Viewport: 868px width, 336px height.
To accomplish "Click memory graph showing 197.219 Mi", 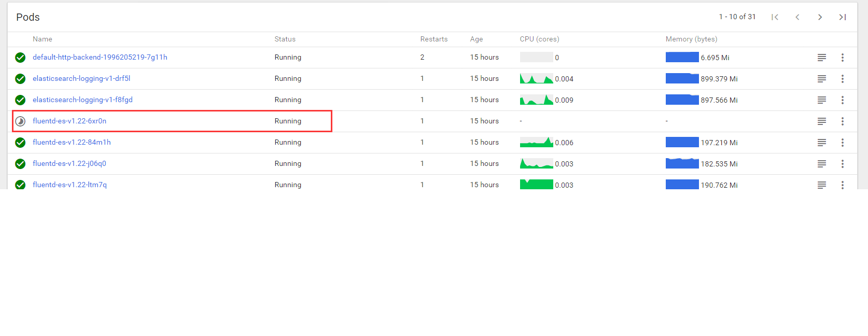I will pyautogui.click(x=682, y=143).
